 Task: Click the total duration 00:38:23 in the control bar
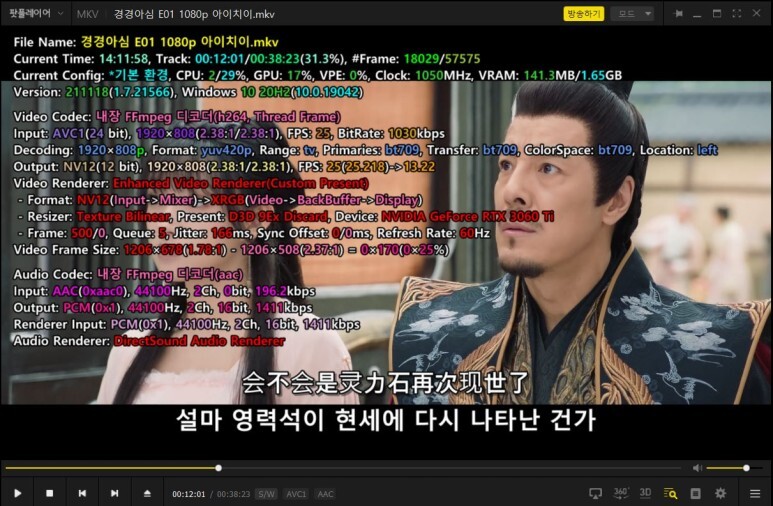(x=234, y=494)
